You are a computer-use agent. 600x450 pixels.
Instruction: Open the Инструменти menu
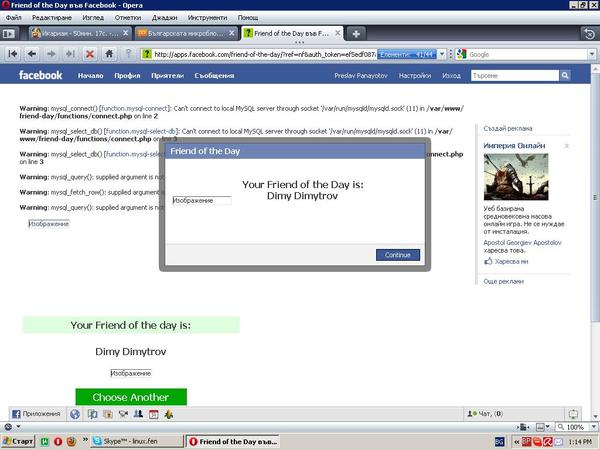coord(207,18)
